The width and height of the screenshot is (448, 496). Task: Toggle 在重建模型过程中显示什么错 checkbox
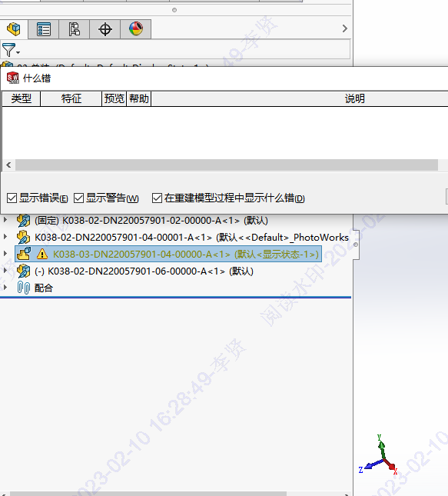157,198
